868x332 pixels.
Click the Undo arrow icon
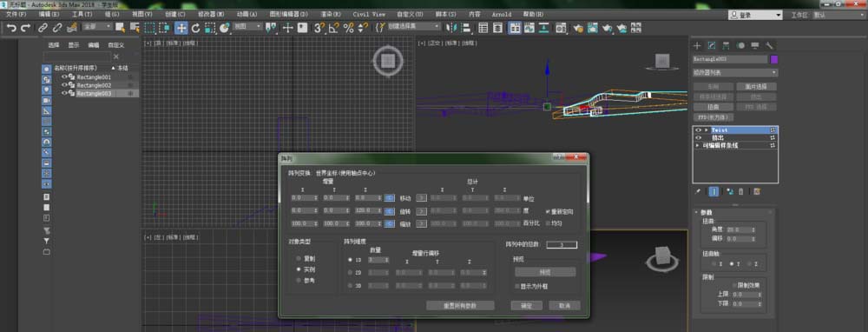click(x=11, y=27)
